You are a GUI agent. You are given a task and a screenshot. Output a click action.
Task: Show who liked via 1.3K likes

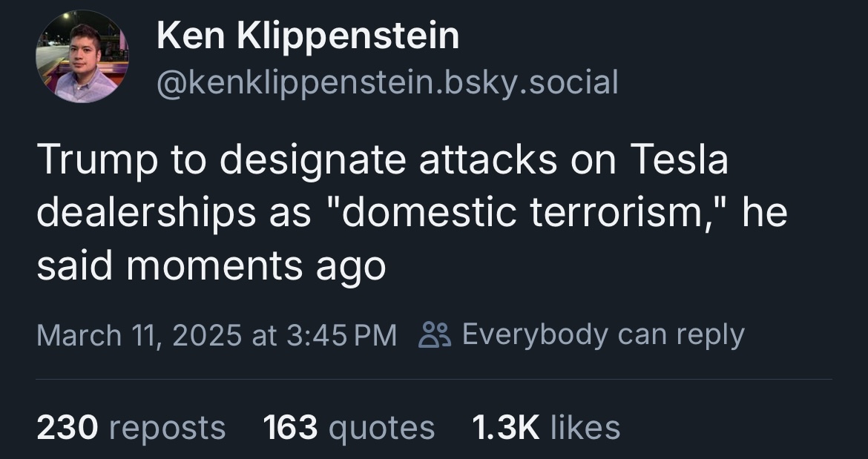pos(545,427)
